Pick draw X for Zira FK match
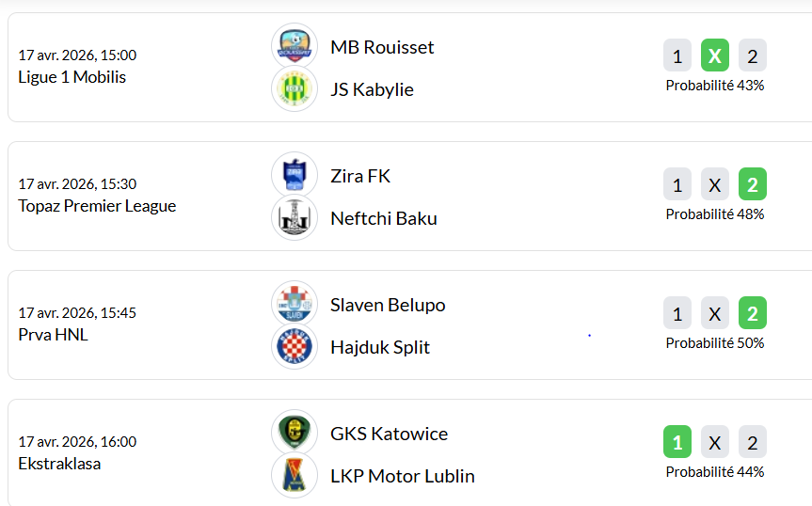 pos(715,184)
